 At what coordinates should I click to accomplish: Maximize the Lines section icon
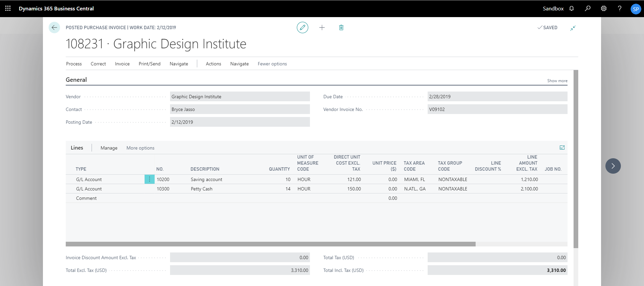(x=562, y=148)
